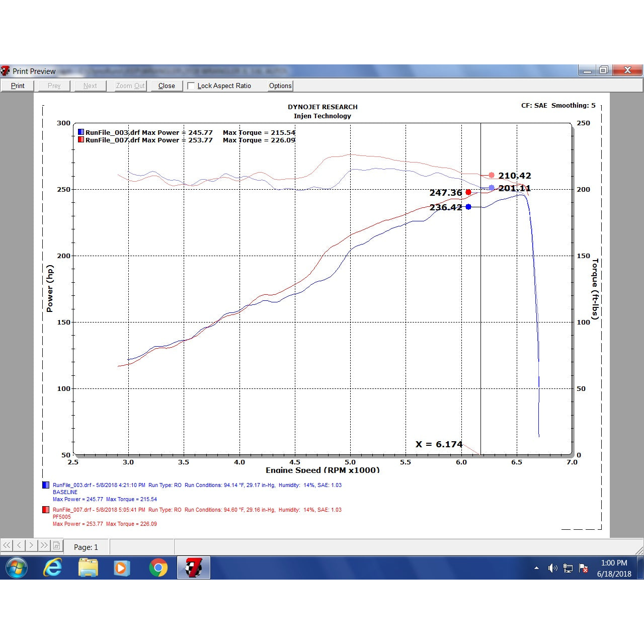
Task: Open the Options menu in toolbar
Action: point(280,86)
